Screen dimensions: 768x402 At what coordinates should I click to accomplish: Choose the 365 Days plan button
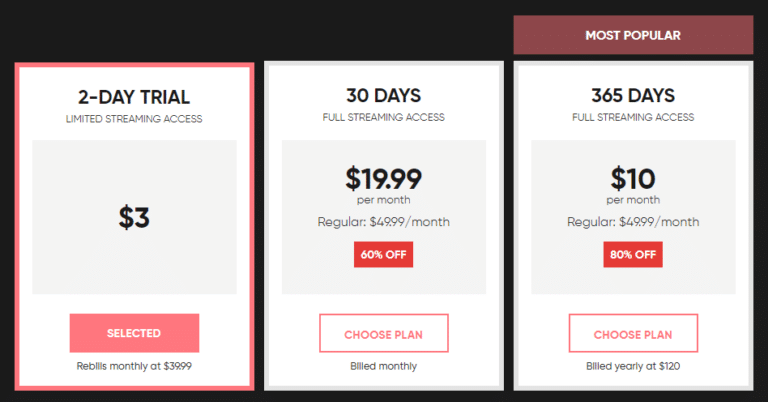[x=633, y=333]
